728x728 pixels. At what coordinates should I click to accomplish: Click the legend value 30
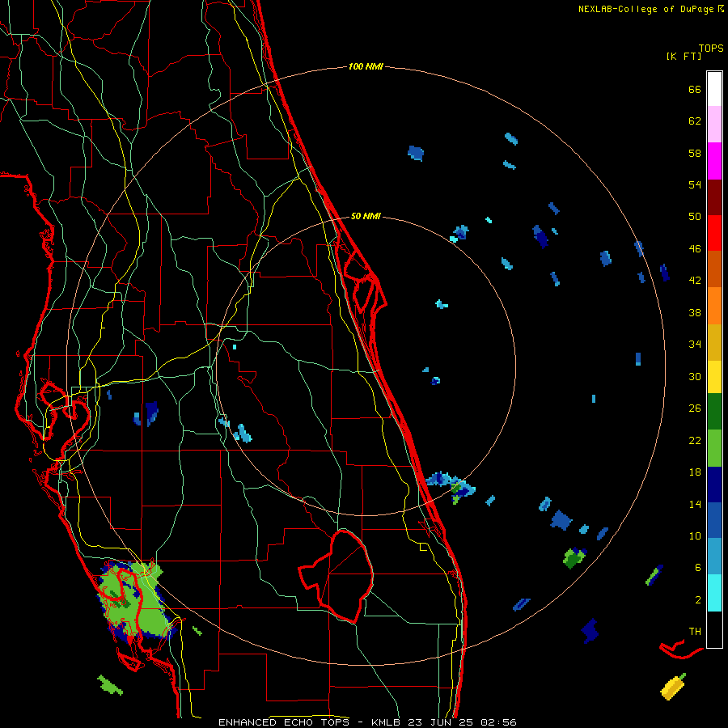[695, 376]
